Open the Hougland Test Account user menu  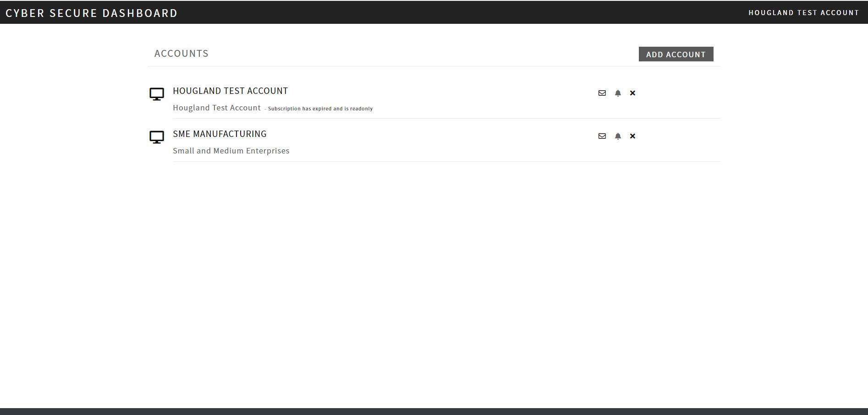click(804, 12)
